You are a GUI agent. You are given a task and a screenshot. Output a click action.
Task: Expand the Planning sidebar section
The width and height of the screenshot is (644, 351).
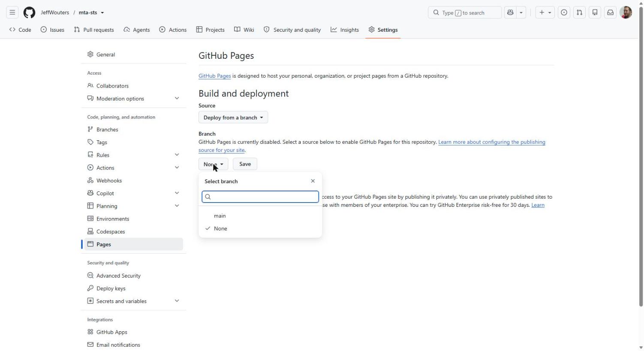tap(177, 206)
